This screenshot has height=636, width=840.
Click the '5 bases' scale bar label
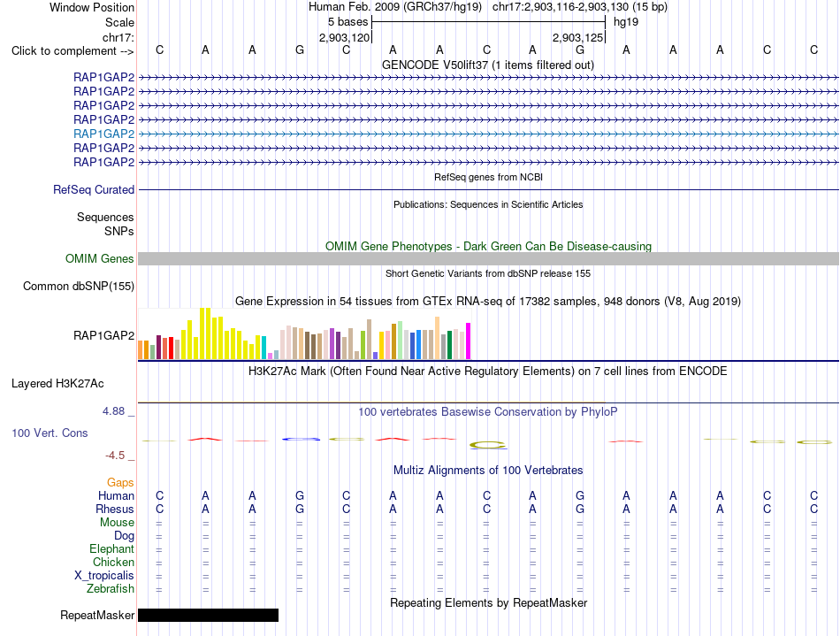(x=348, y=22)
